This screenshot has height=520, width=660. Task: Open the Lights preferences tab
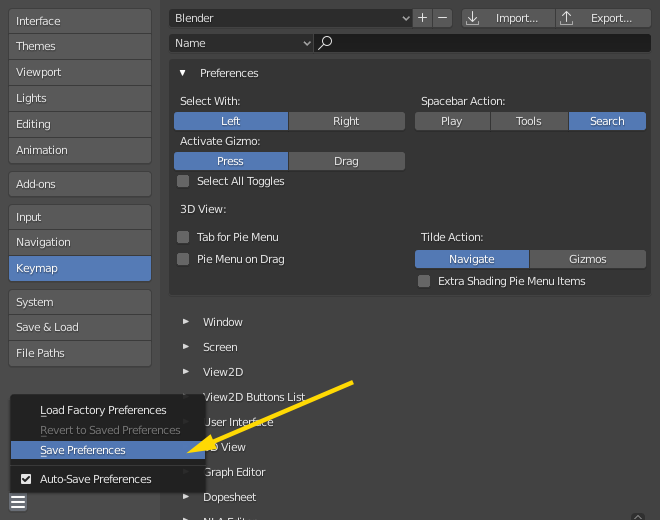pos(80,99)
